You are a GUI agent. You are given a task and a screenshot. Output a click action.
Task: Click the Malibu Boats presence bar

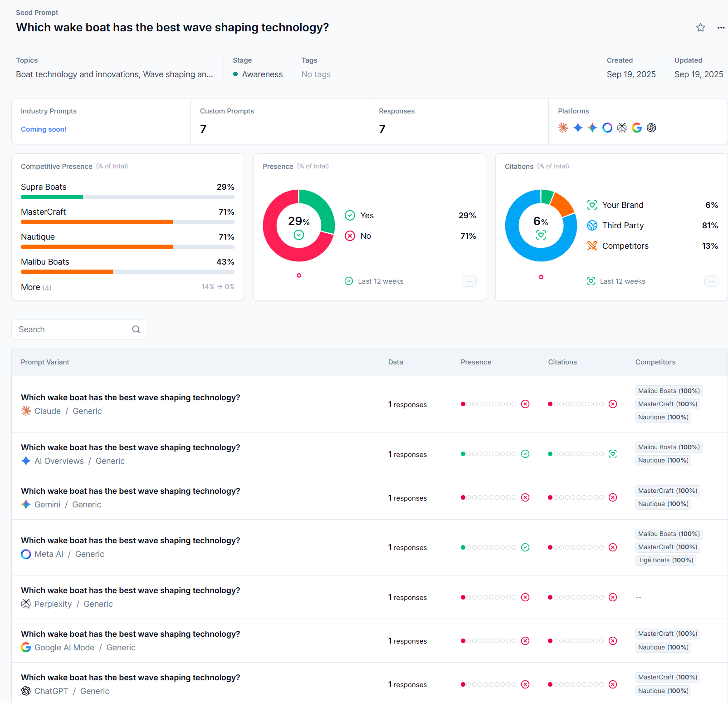[x=127, y=272]
